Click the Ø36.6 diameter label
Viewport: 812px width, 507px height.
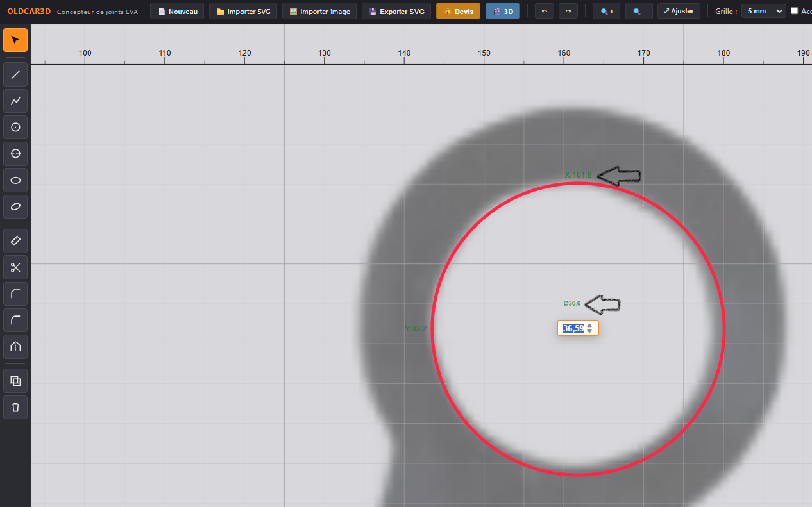[572, 303]
